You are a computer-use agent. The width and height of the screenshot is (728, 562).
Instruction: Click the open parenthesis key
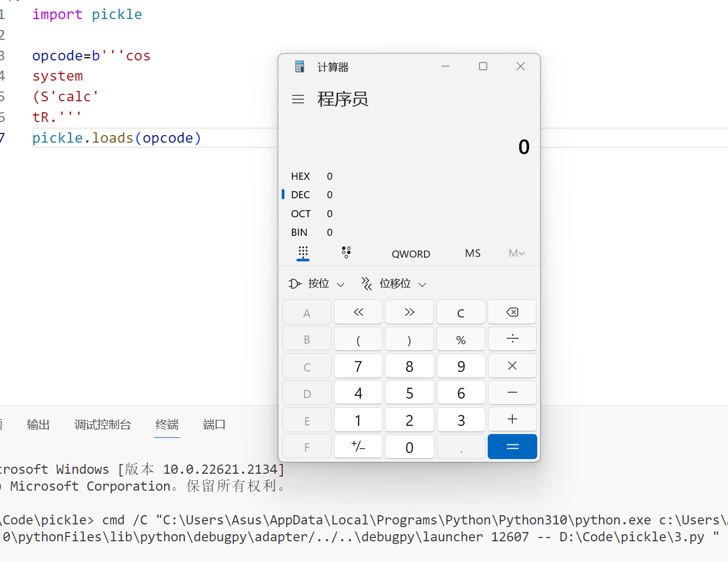pyautogui.click(x=358, y=339)
